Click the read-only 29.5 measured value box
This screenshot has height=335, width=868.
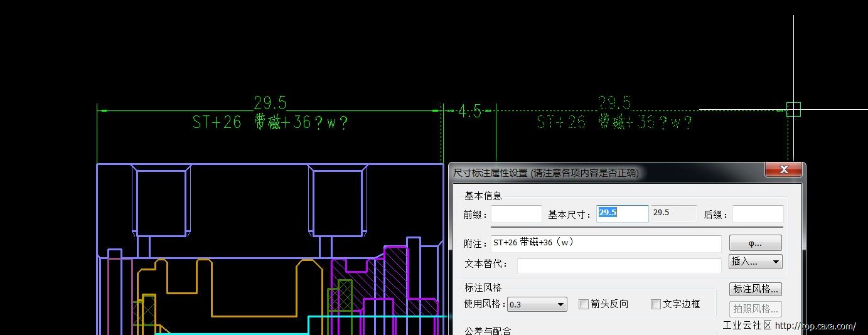coord(673,213)
